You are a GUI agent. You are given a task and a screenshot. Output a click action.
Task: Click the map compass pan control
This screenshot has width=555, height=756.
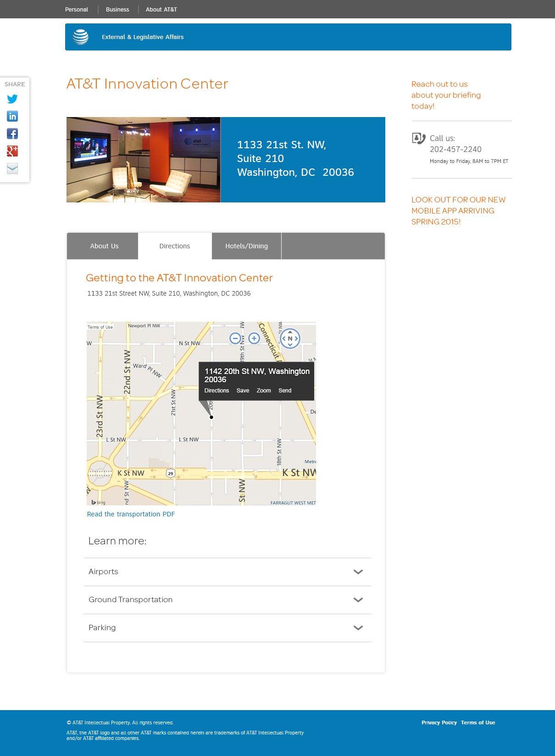point(290,338)
